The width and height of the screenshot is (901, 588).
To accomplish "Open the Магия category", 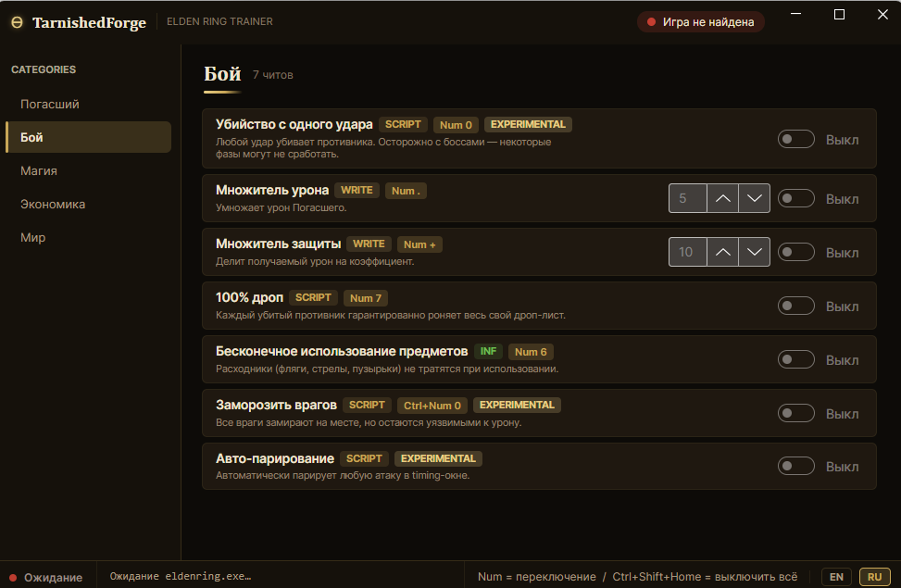I will coord(89,170).
